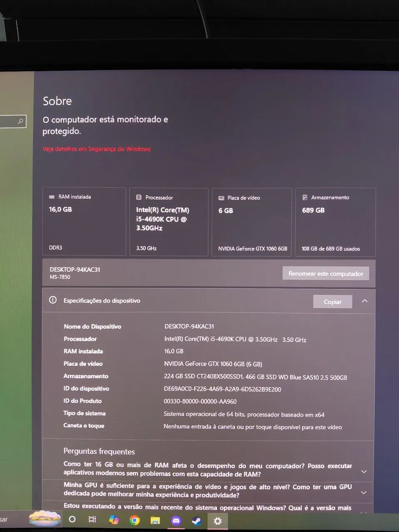
Task: Click the Caneta e toque value text
Action: 253,427
